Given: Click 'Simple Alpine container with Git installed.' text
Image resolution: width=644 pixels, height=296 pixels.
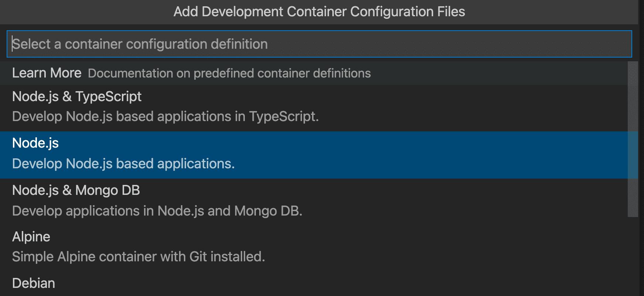Looking at the screenshot, I should pos(138,257).
